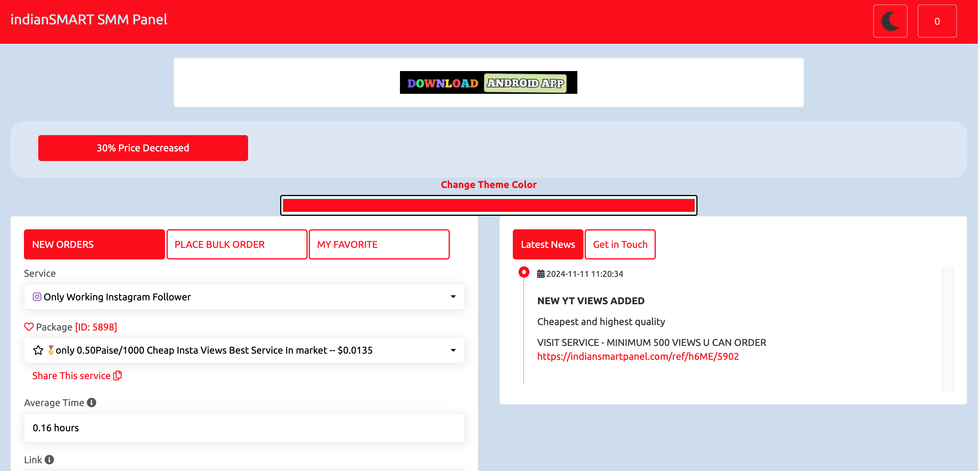Click the 30% Price Decreased button
980x471 pixels.
143,148
